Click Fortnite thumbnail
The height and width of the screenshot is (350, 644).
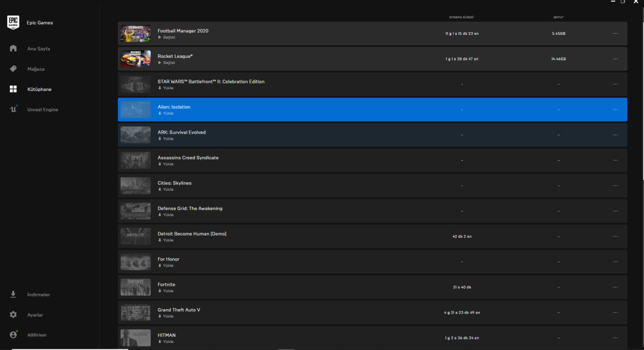(135, 287)
